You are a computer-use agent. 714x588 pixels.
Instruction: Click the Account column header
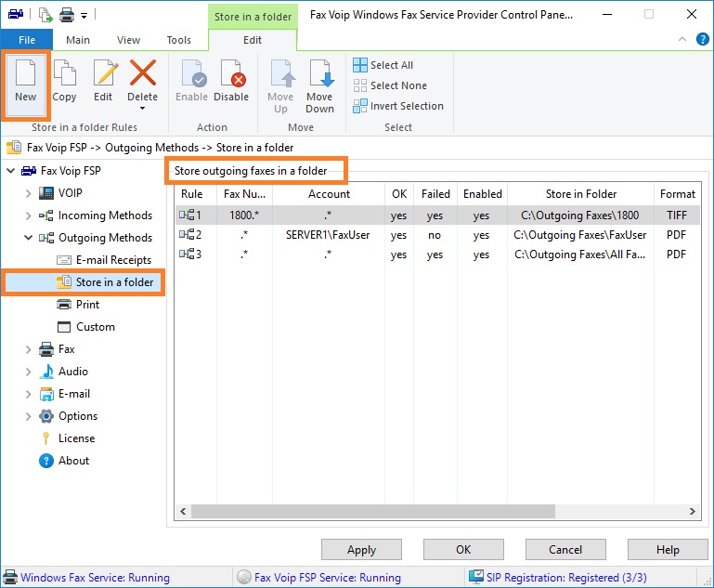click(x=329, y=194)
